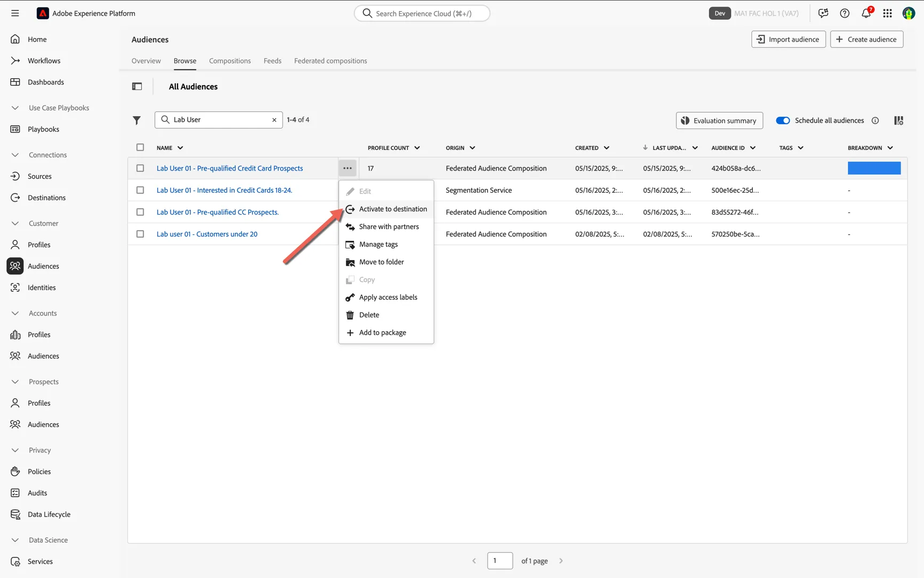Check Customers under 20 row checkbox

tap(140, 234)
